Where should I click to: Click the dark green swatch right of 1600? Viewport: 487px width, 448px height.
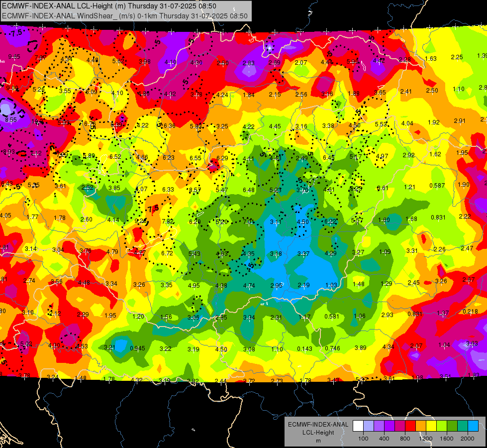(452, 426)
